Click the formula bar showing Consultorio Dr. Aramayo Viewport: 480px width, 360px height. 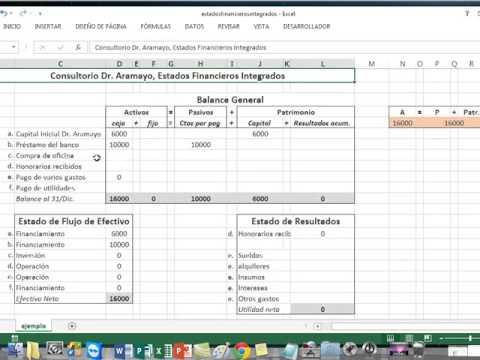283,47
